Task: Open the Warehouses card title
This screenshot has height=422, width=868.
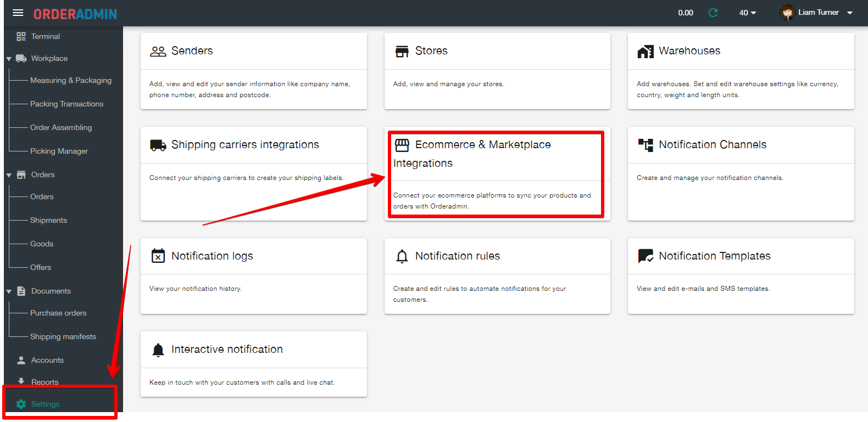Action: tap(689, 51)
